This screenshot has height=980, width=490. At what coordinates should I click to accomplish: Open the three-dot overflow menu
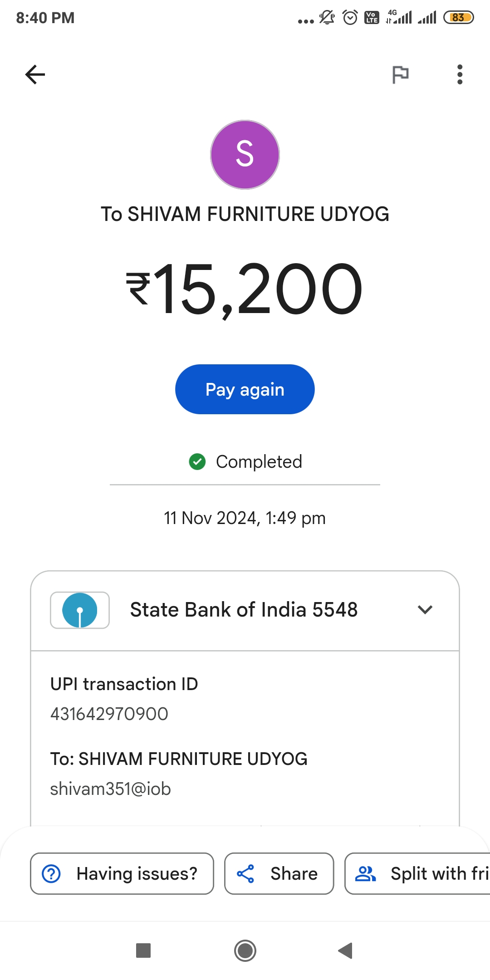click(460, 74)
